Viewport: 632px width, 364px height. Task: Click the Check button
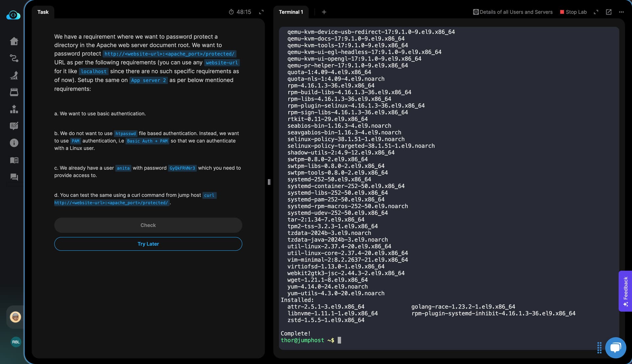[148, 225]
